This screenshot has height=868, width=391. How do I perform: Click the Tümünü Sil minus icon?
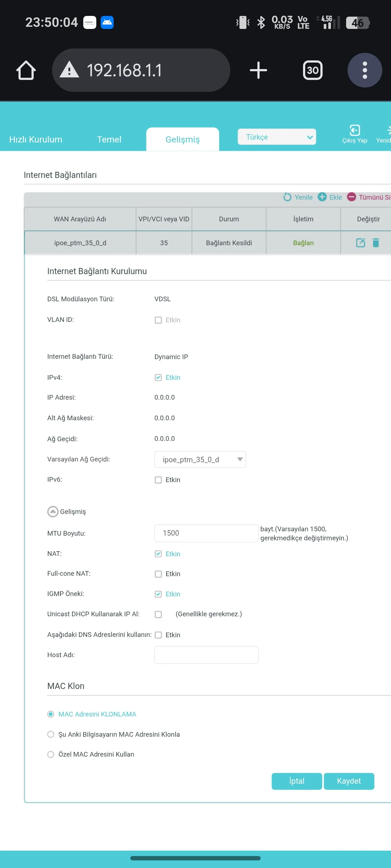click(352, 197)
